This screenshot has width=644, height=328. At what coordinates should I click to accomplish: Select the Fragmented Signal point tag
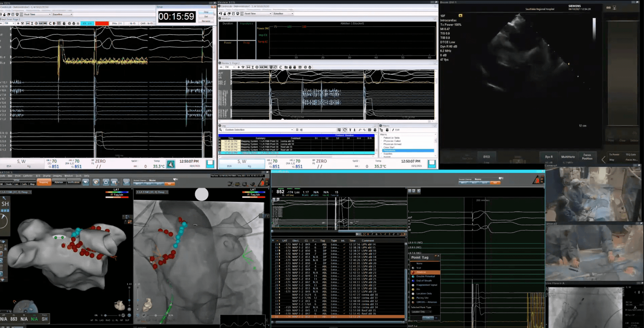425,285
